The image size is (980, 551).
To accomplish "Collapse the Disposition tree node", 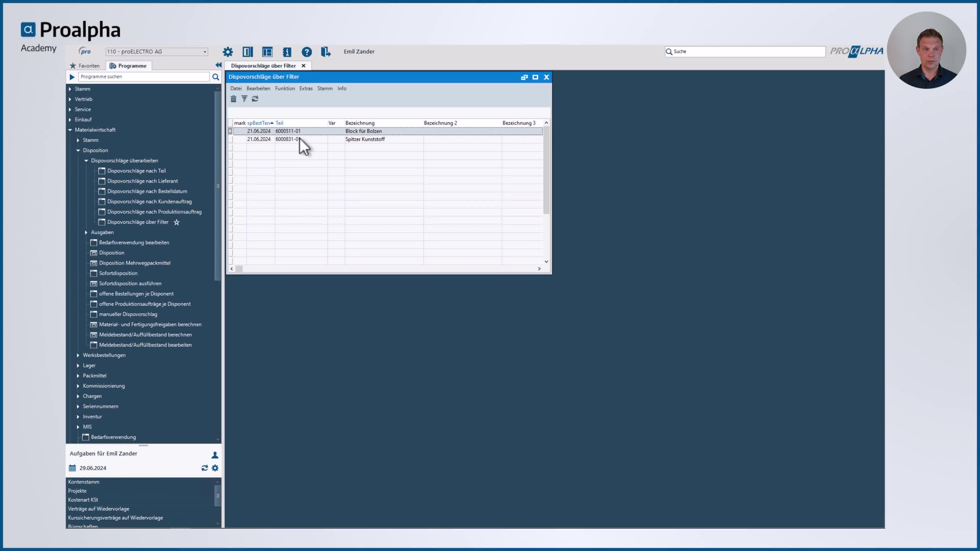I will 78,151.
